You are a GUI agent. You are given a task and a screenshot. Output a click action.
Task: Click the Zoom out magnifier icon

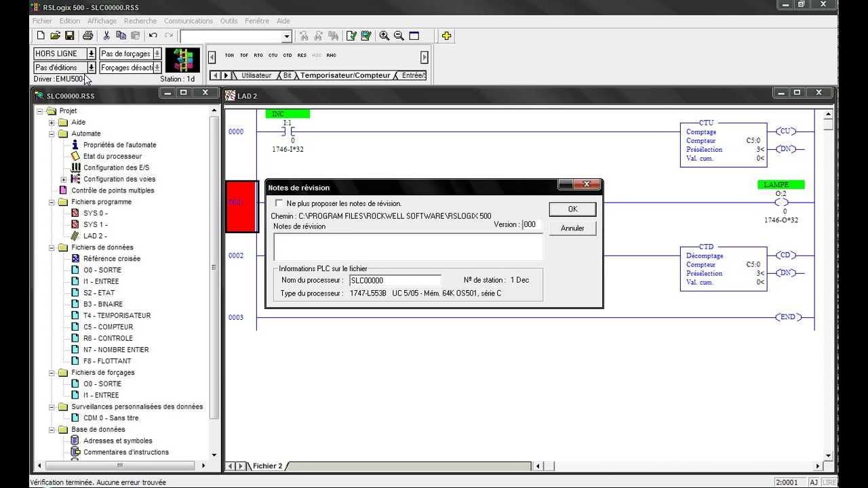[x=399, y=36]
